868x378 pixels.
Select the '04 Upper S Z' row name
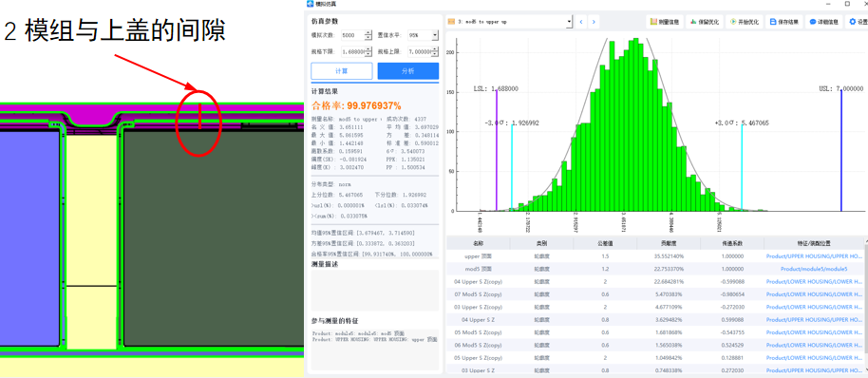479,320
